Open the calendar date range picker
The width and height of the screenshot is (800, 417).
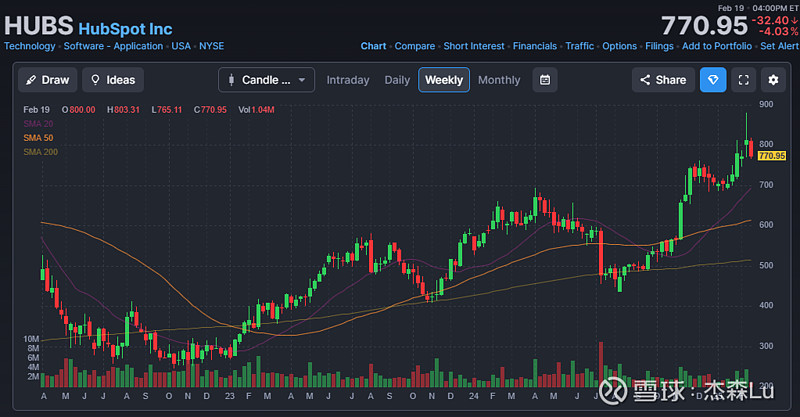click(544, 80)
